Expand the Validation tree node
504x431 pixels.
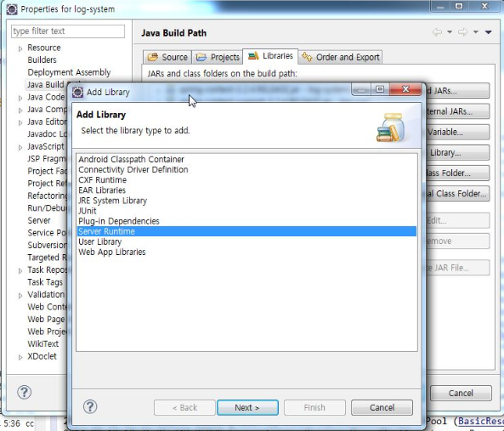tap(20, 295)
